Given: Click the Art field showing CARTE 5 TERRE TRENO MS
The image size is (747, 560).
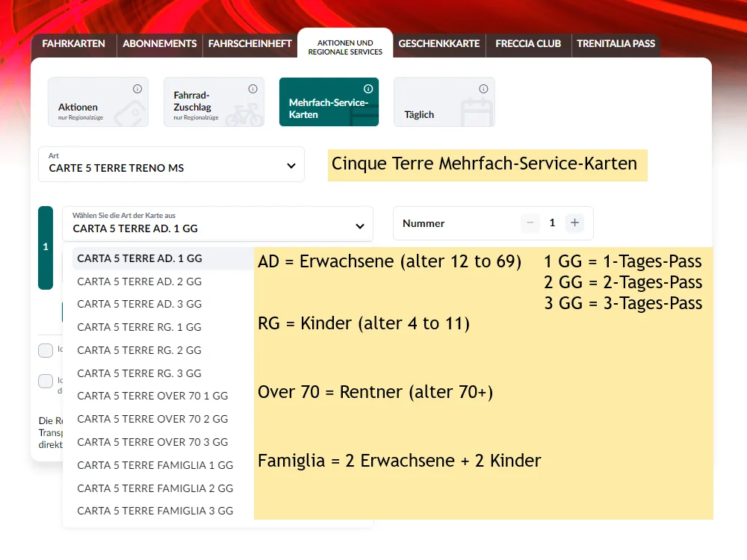Looking at the screenshot, I should [172, 164].
